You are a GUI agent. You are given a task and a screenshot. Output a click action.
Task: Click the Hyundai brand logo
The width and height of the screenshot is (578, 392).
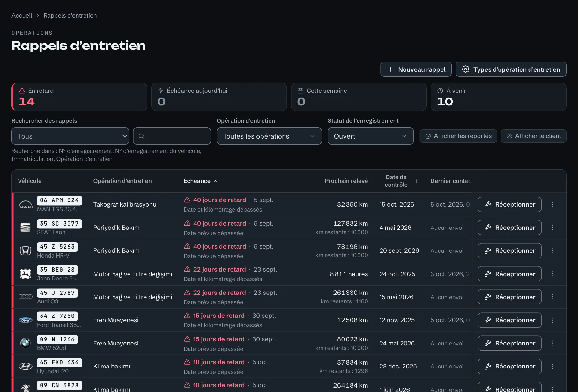point(26,367)
